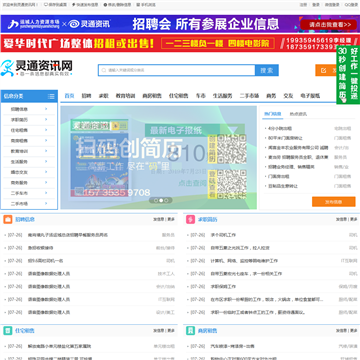Click the green 30秒创建简历 floating widget
Viewport: 360px width, 360px height.
[348, 75]
